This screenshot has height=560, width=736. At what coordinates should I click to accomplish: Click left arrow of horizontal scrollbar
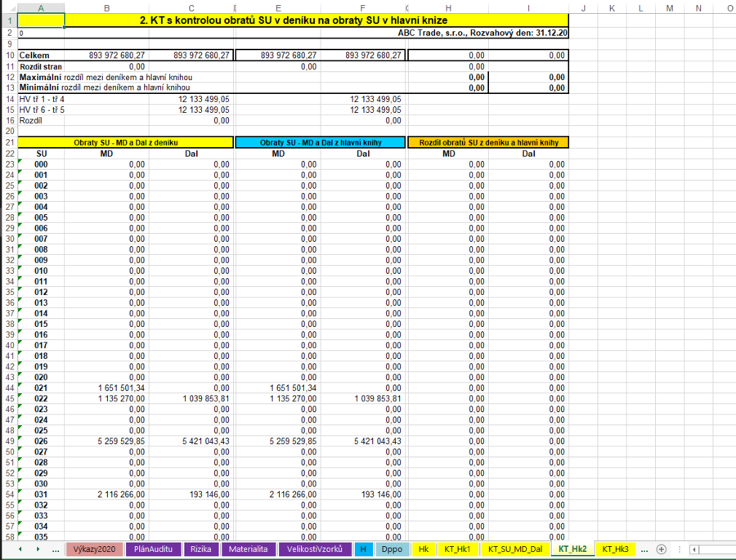(694, 549)
